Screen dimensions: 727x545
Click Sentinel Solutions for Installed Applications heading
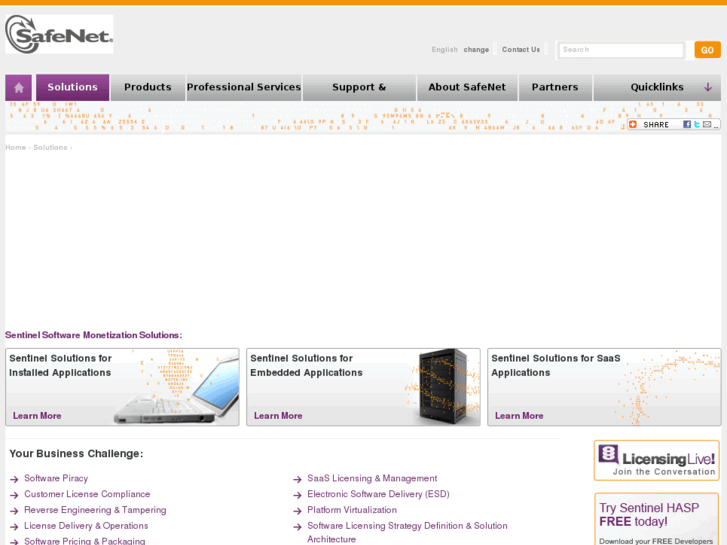click(60, 365)
